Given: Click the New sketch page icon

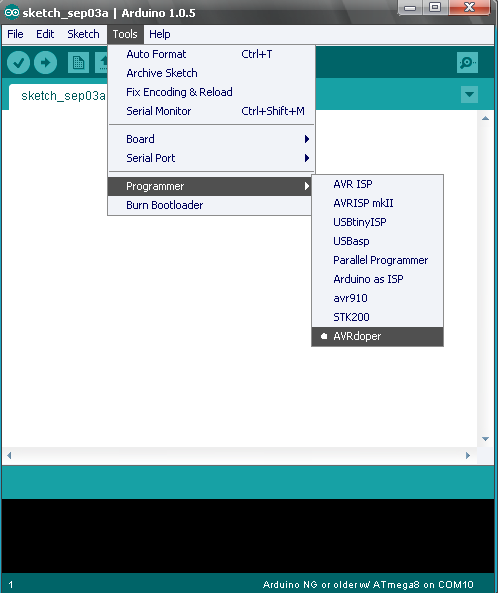Looking at the screenshot, I should [x=78, y=62].
